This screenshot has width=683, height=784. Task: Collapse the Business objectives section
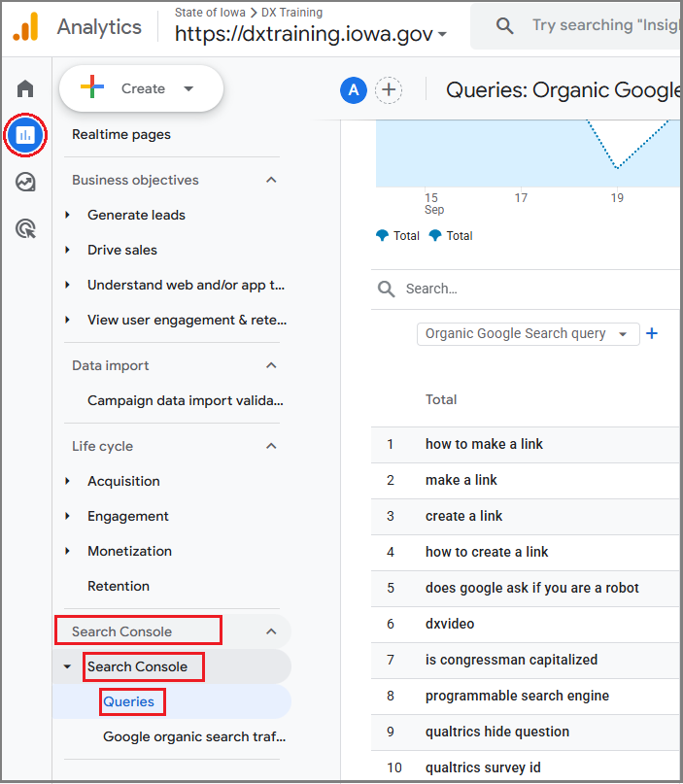(271, 180)
